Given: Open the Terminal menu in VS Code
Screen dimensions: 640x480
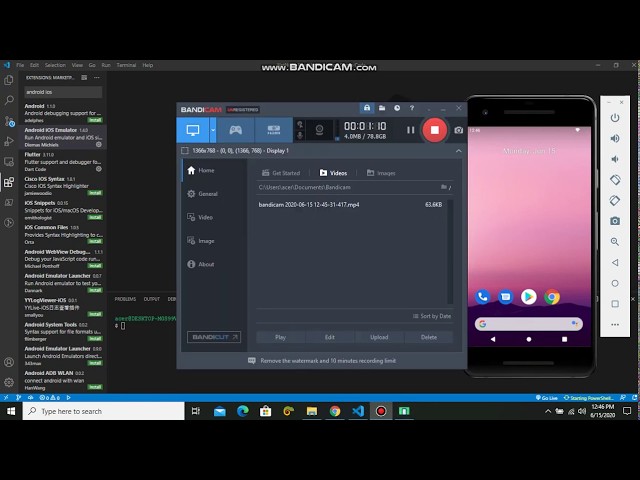Looking at the screenshot, I should (126, 65).
